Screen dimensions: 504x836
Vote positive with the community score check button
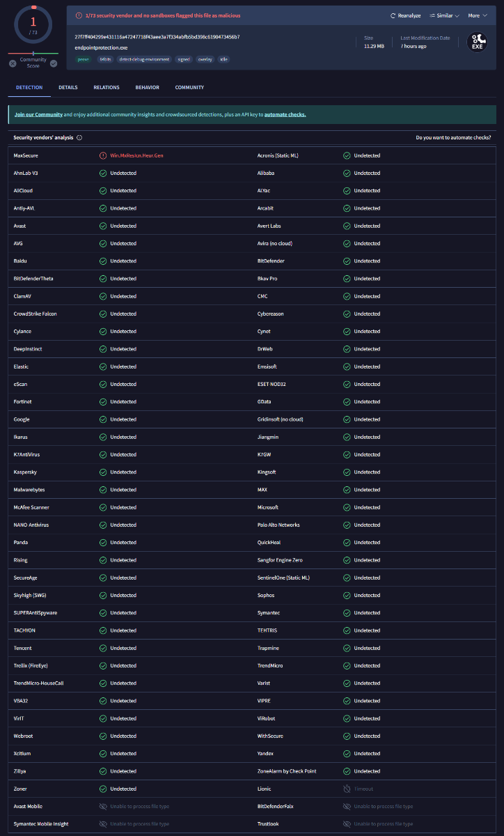coord(54,63)
